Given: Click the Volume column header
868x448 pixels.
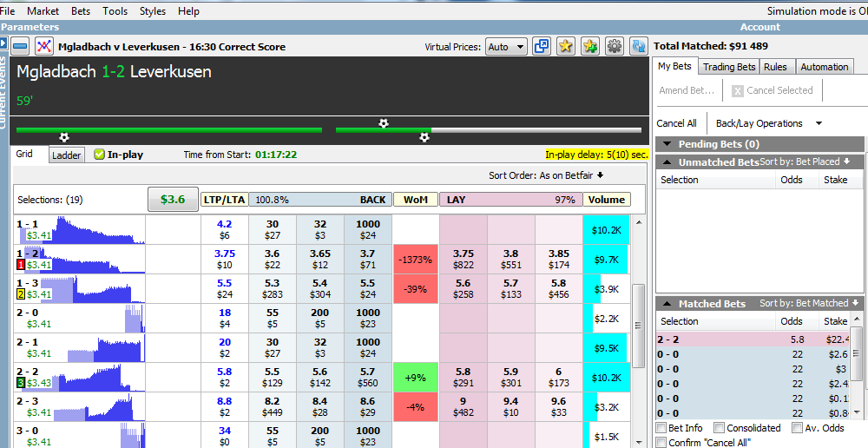Looking at the screenshot, I should point(606,200).
